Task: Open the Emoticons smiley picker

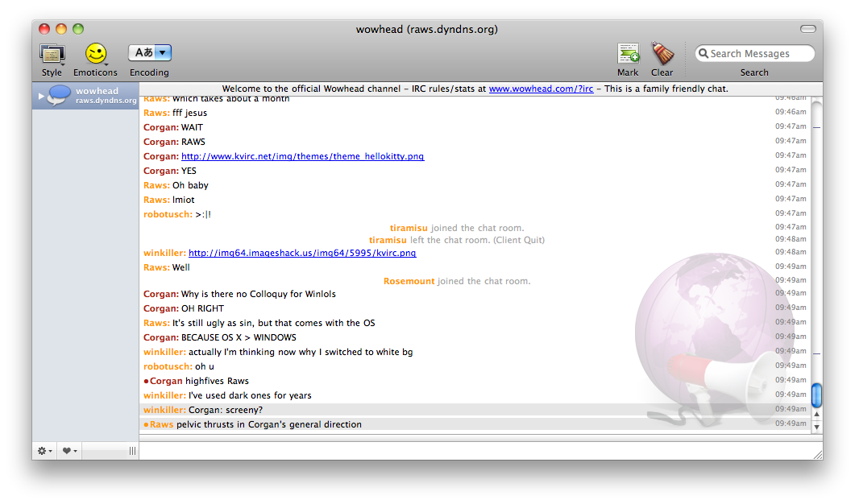Action: click(96, 54)
